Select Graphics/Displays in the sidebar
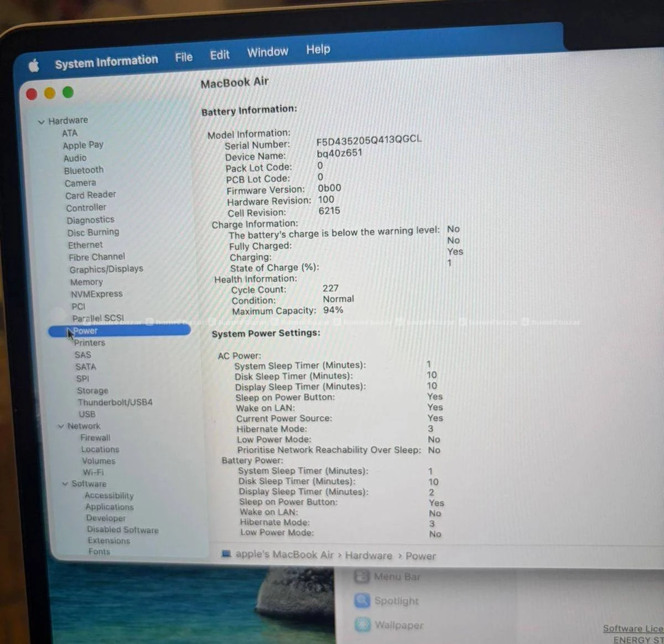Image resolution: width=664 pixels, height=644 pixels. (x=106, y=269)
